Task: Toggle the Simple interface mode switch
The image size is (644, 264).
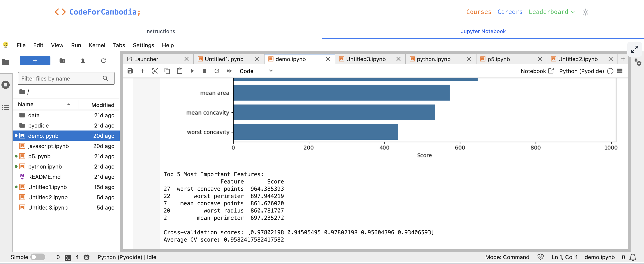Action: click(x=38, y=257)
